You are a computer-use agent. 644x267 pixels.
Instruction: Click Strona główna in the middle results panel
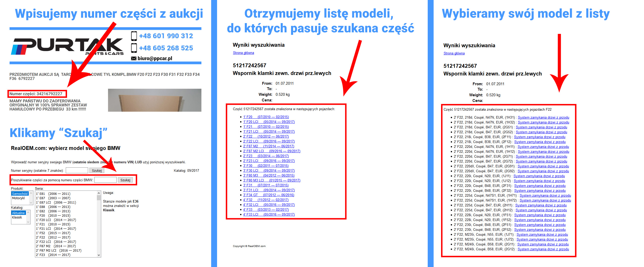click(x=244, y=53)
